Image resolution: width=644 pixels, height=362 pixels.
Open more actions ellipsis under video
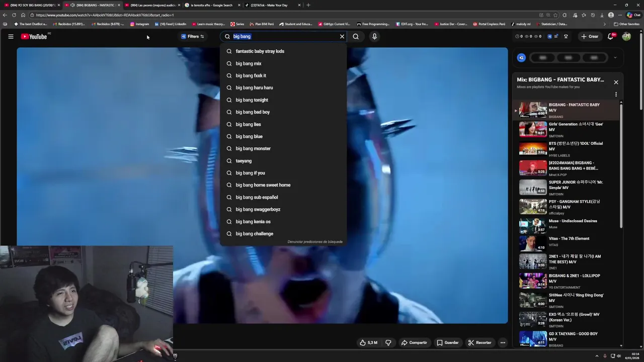[x=503, y=342]
